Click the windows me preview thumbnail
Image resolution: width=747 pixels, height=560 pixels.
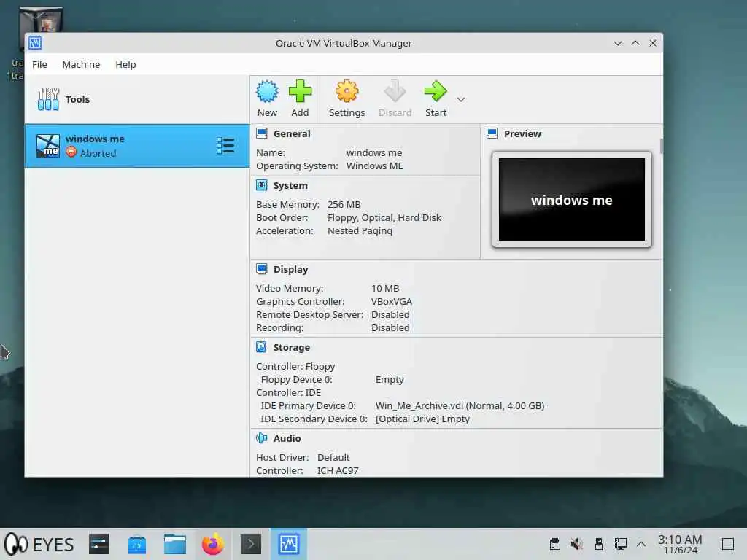click(572, 200)
